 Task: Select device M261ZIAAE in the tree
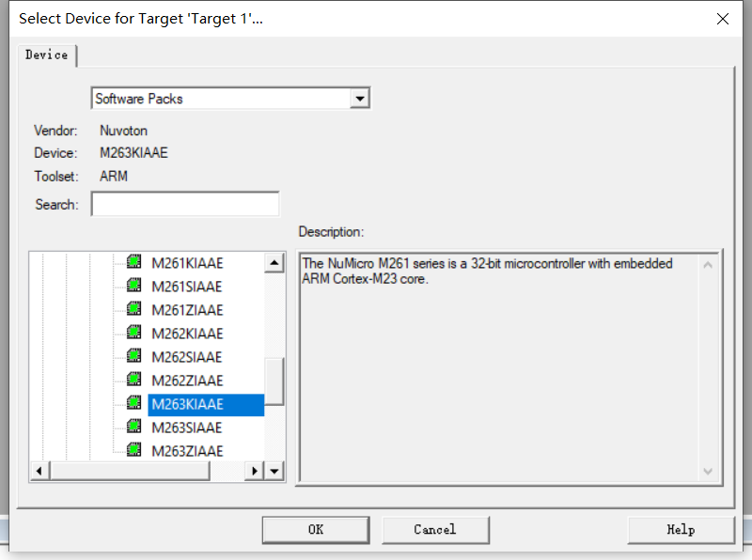click(x=187, y=310)
